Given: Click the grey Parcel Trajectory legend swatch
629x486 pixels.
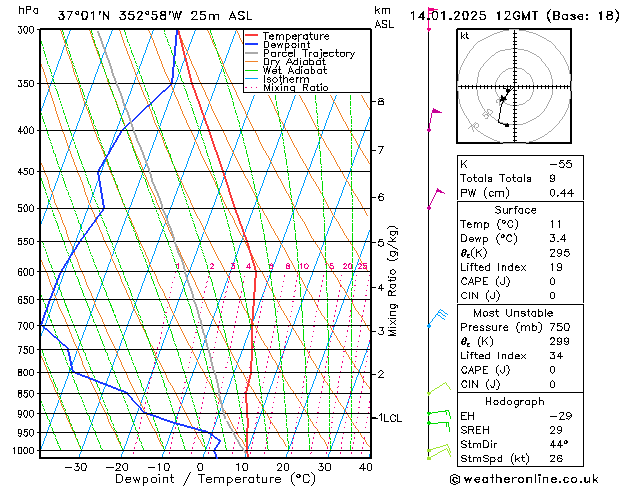Looking at the screenshot, I should coord(252,53).
